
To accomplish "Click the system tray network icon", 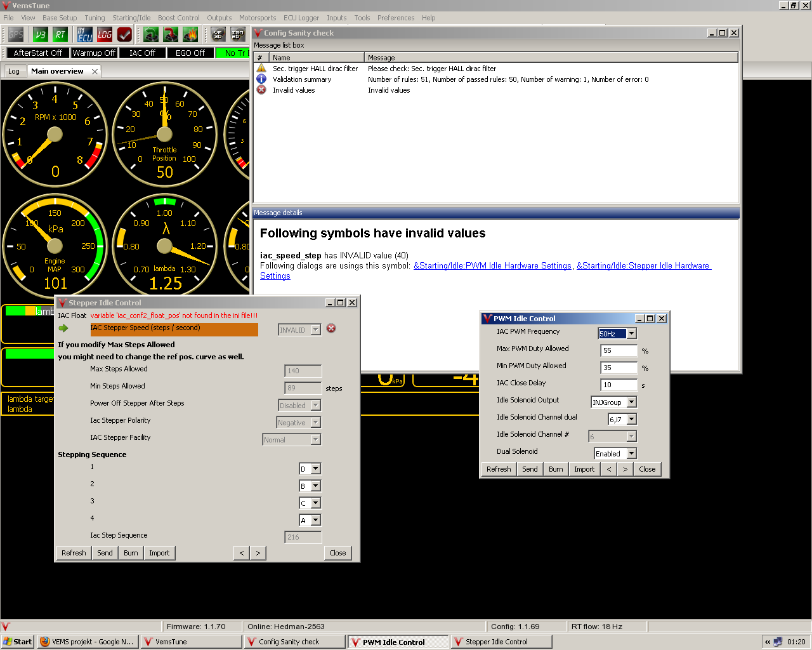I will (x=778, y=642).
